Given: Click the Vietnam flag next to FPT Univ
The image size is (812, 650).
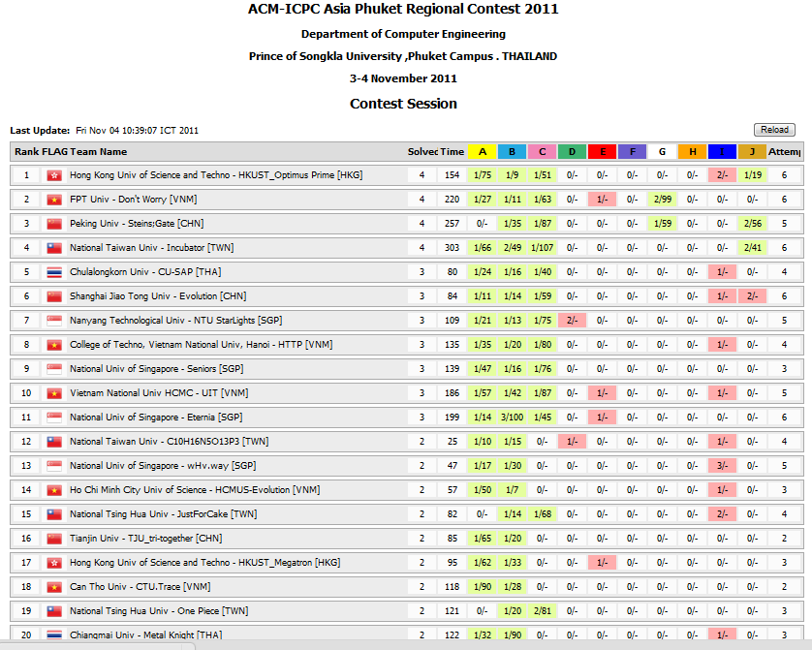Looking at the screenshot, I should pyautogui.click(x=54, y=200).
